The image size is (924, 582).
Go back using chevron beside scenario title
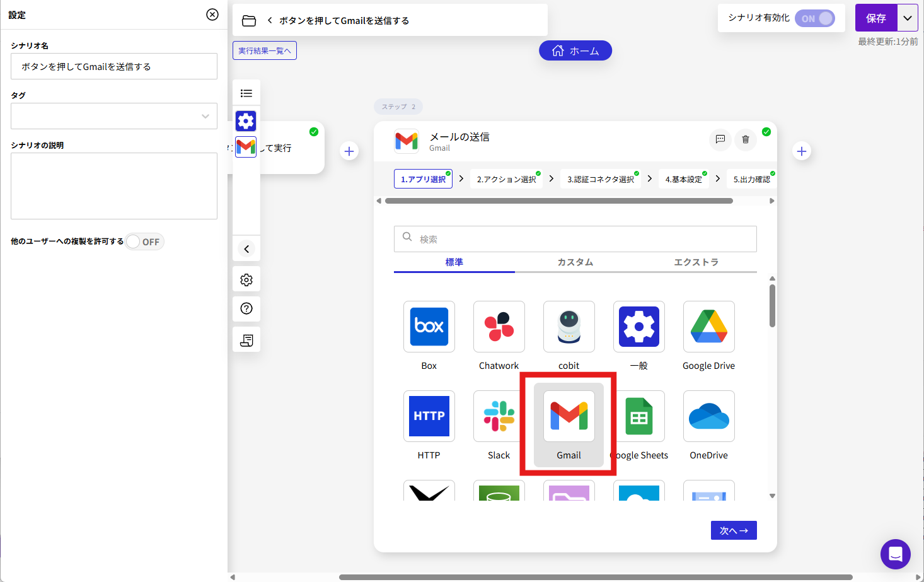270,21
